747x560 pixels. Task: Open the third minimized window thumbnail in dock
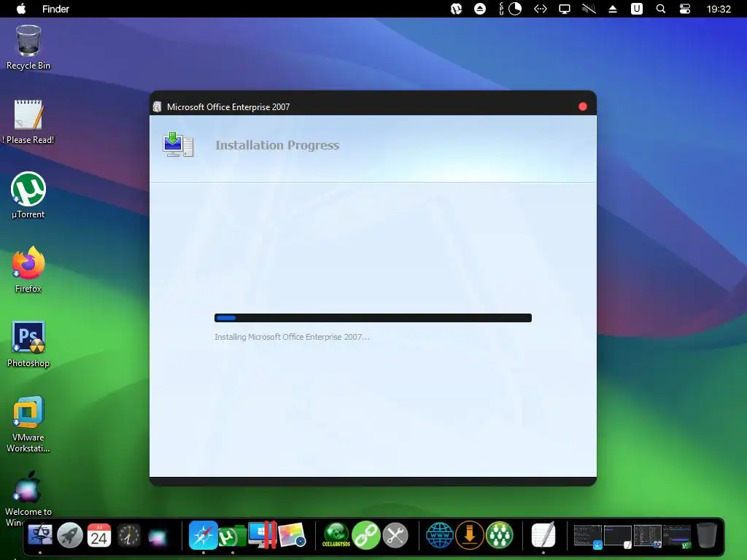[x=648, y=536]
